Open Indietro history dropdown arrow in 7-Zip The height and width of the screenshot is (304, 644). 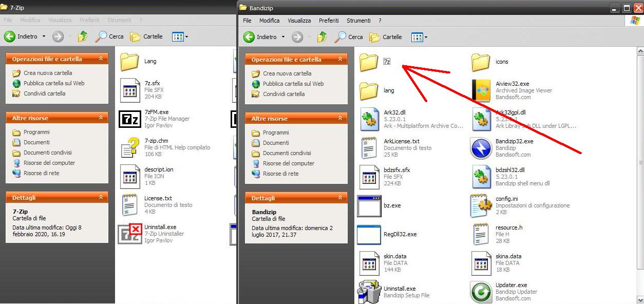(x=44, y=36)
